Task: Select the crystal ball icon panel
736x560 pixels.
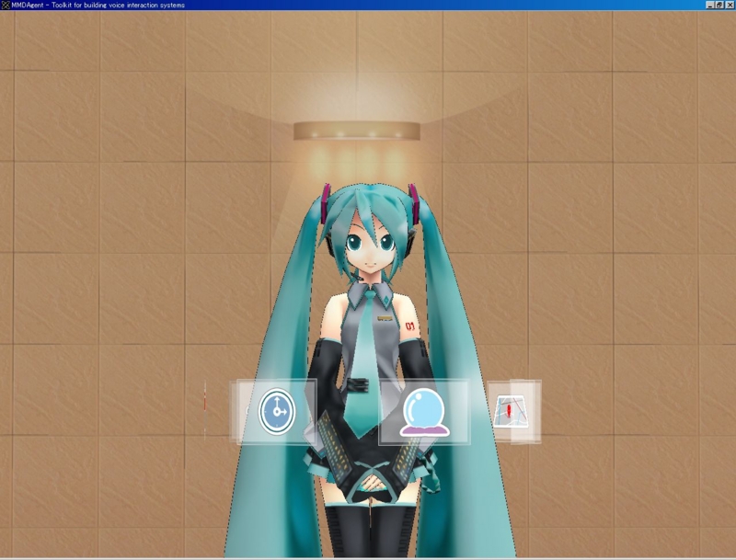Action: click(x=424, y=412)
